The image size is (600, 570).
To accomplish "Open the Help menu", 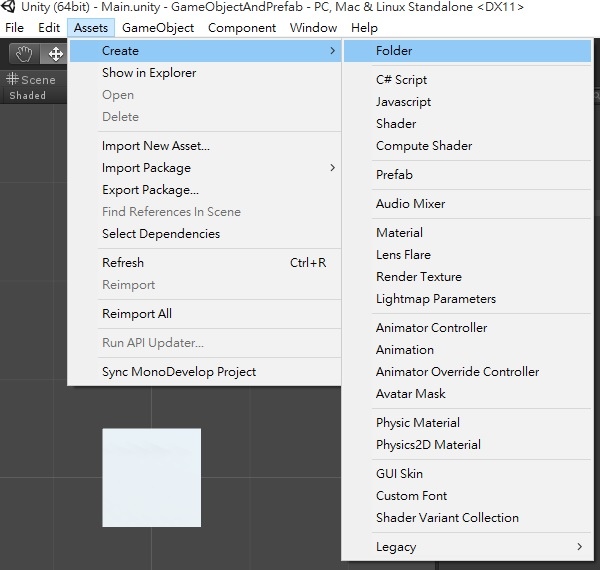I will [x=364, y=28].
